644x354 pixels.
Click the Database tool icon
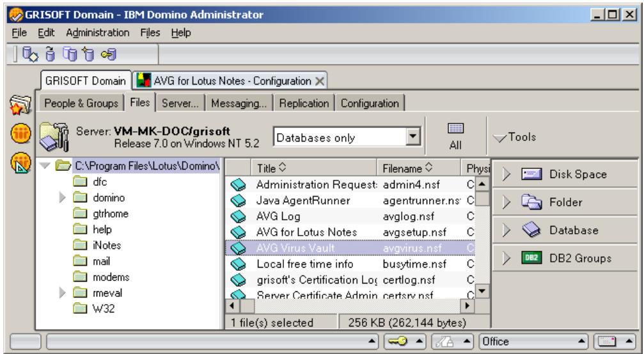click(532, 230)
